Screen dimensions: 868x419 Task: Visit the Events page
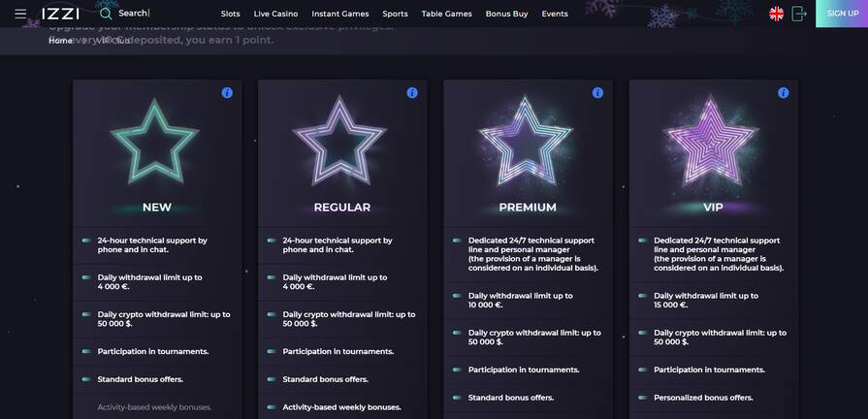555,14
